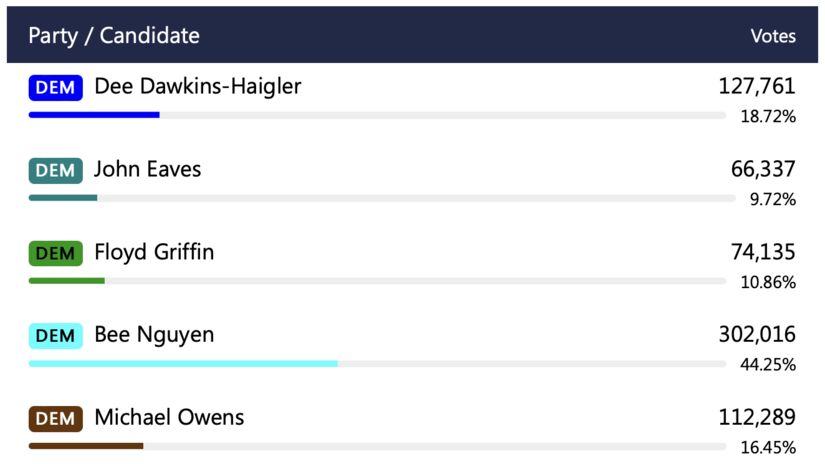Click DEM badge beside Michael Owens
The height and width of the screenshot is (464, 825).
pos(55,418)
